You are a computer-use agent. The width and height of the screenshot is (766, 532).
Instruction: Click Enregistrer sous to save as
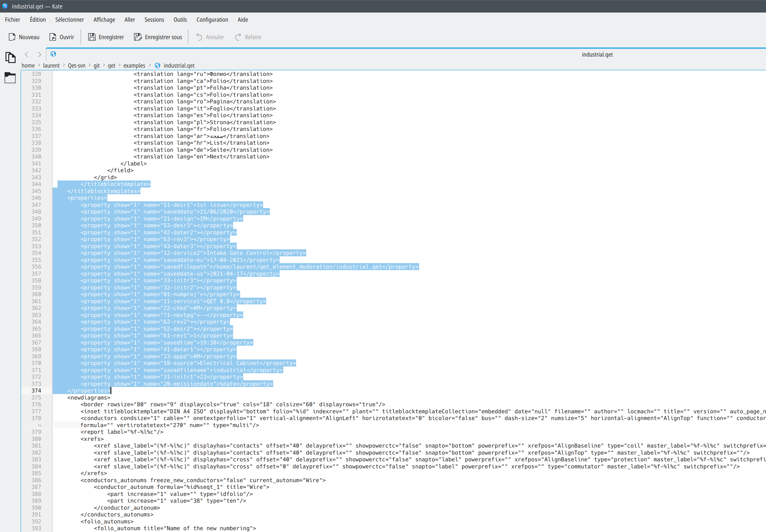158,37
